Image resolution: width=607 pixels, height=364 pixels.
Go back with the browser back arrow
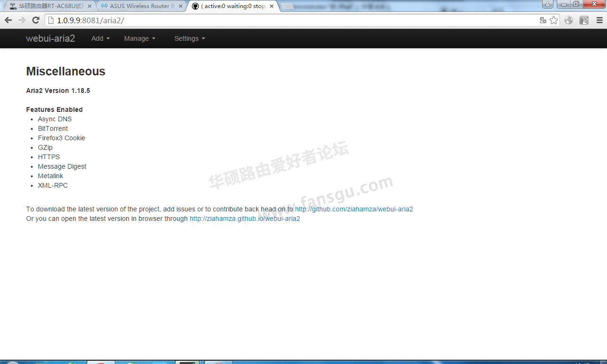(8, 20)
